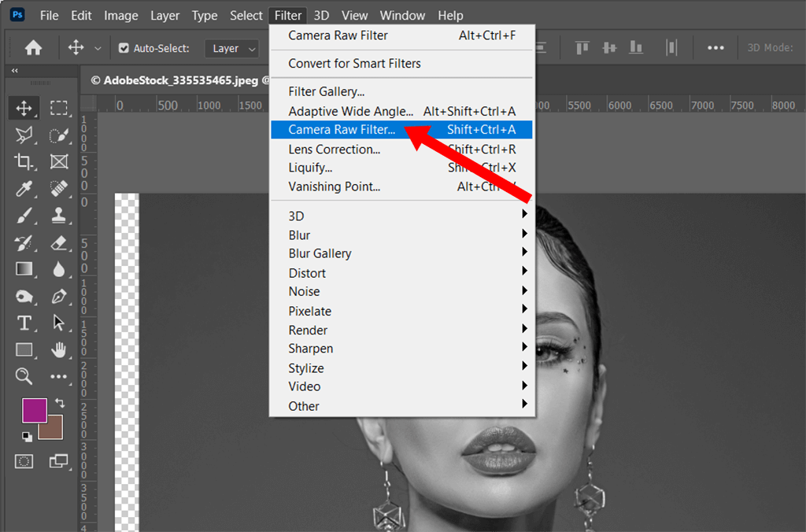Expand the Blur submenu
This screenshot has width=806, height=532.
(x=402, y=235)
